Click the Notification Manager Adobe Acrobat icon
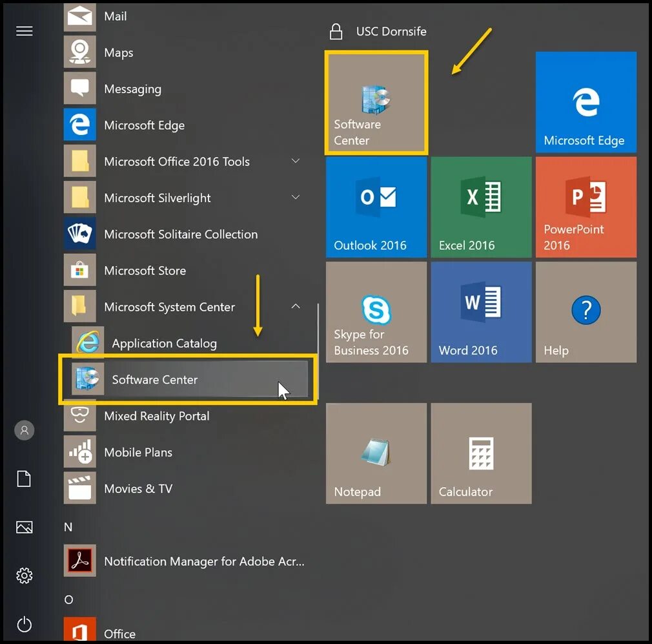The image size is (652, 644). 79,561
